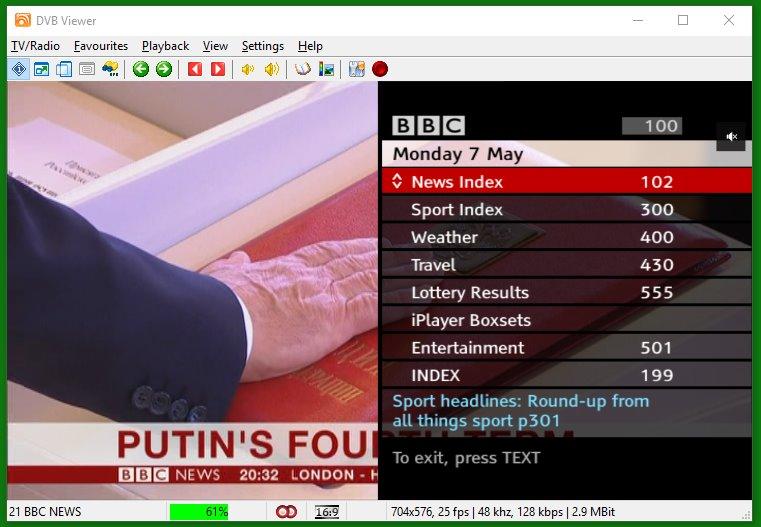Raise volume with the large speaker icon
This screenshot has height=527, width=761.
pyautogui.click(x=271, y=69)
